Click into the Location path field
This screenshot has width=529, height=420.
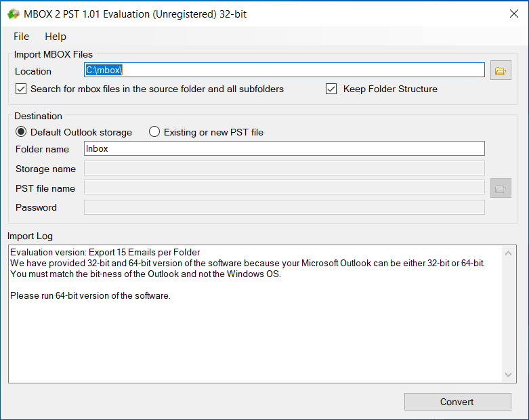pyautogui.click(x=284, y=70)
